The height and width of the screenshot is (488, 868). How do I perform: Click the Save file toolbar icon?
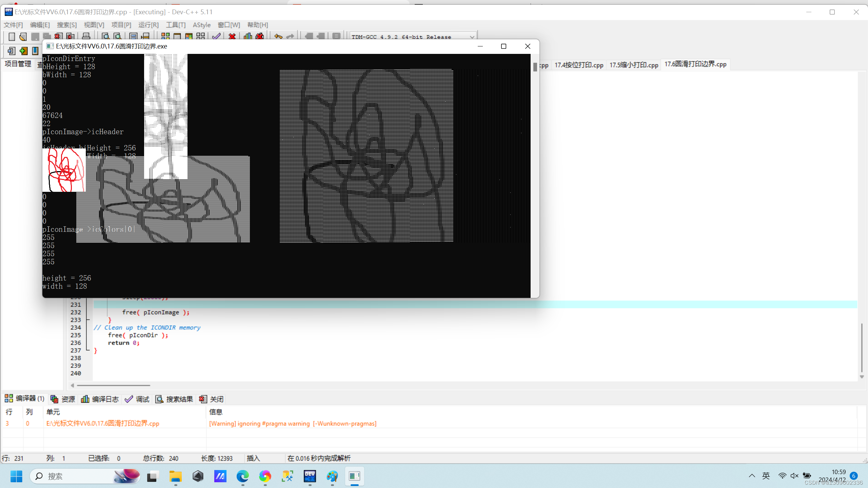(x=35, y=36)
